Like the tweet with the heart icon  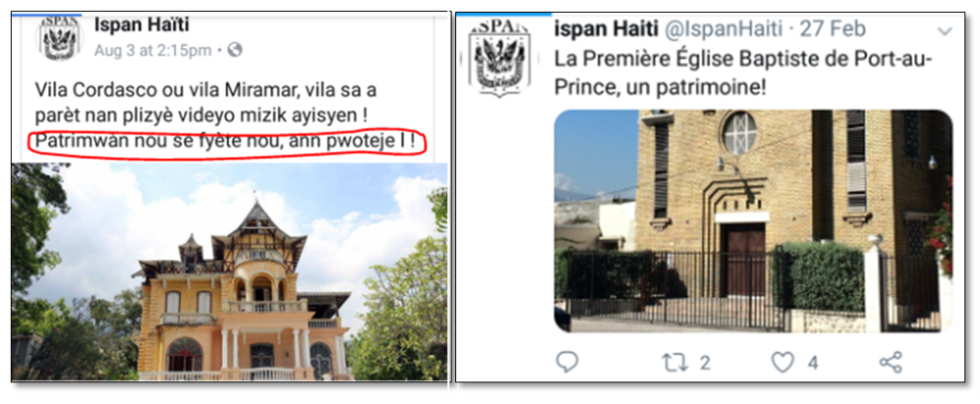coord(782,362)
